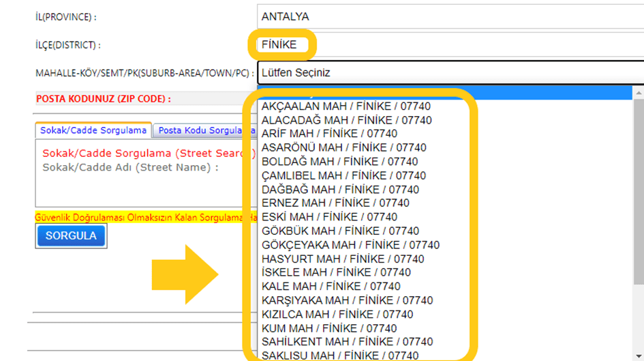
Task: Pick SAHİLKENT MAH in the list
Action: pos(347,342)
